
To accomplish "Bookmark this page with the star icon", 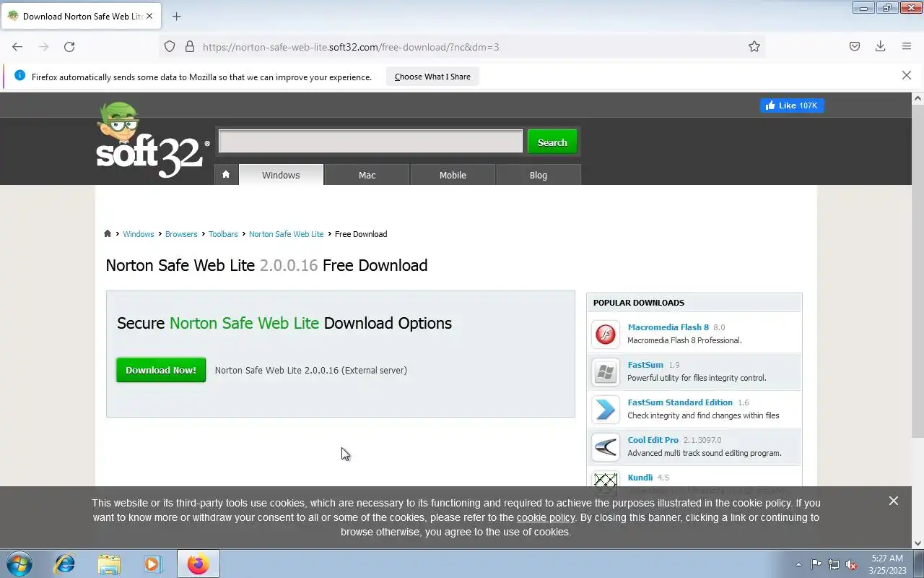I will pyautogui.click(x=754, y=46).
